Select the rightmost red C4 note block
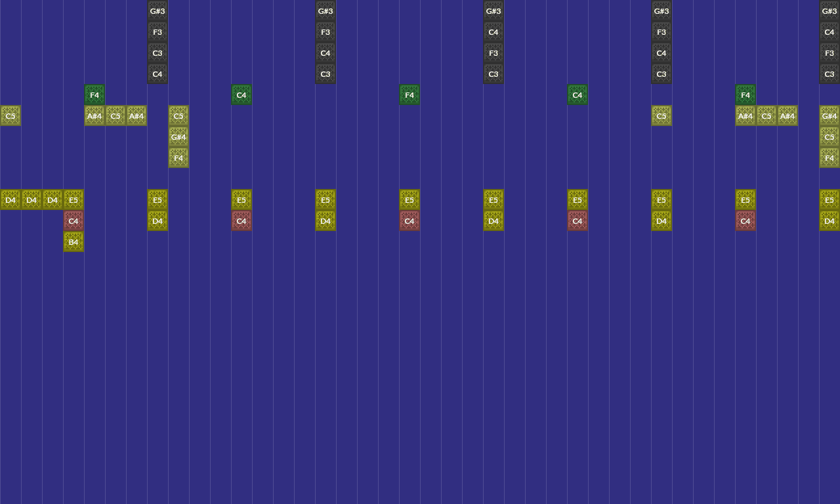Image resolution: width=840 pixels, height=504 pixels. click(x=745, y=221)
